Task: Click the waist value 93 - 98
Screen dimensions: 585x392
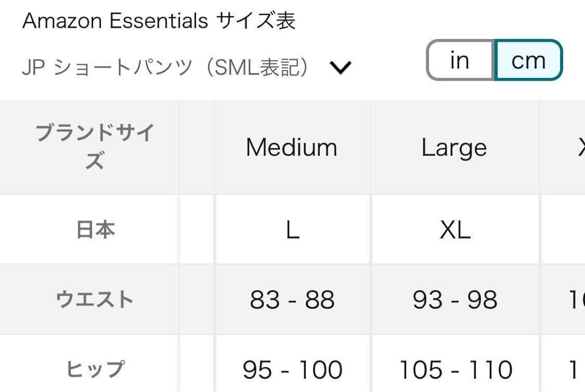Action: [455, 300]
